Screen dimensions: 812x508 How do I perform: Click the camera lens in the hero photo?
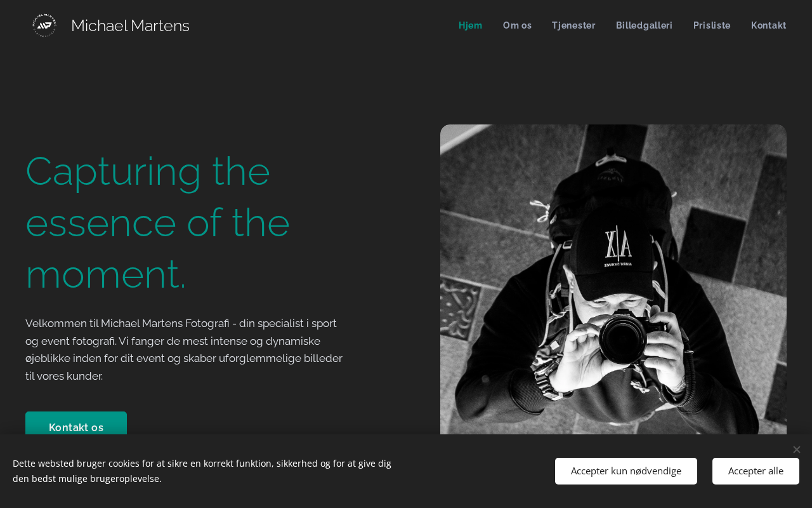[623, 338]
